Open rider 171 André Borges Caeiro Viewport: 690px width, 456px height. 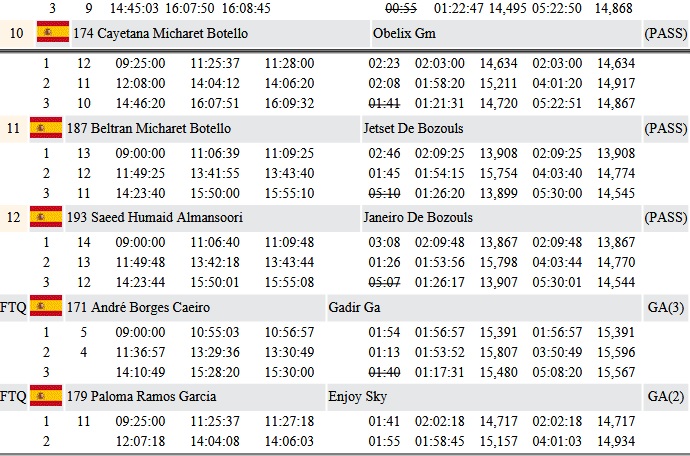pos(138,307)
